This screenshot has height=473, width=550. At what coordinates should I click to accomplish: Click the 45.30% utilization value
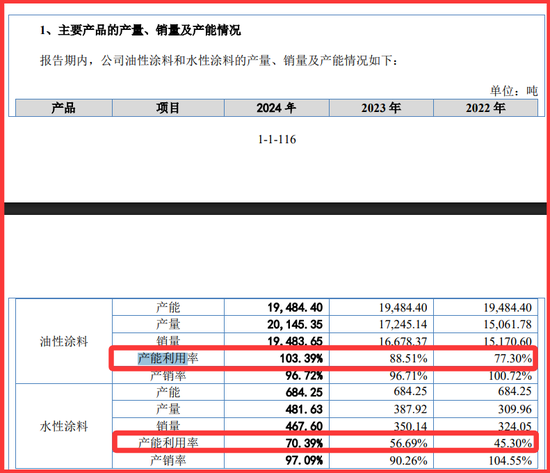click(x=513, y=443)
